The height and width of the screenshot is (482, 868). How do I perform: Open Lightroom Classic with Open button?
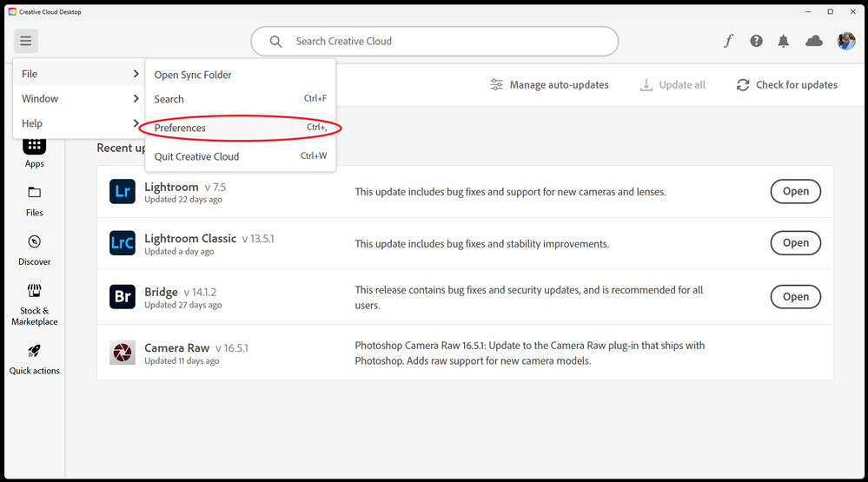click(x=796, y=243)
